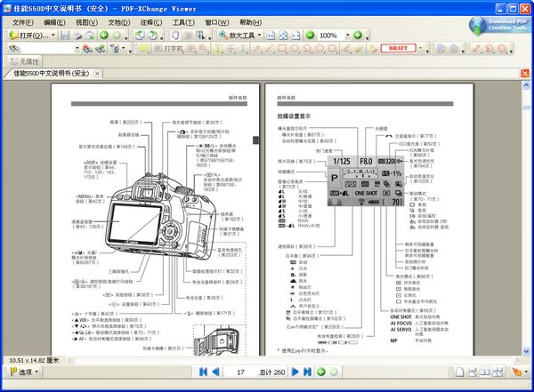534x392 pixels.
Task: Expand the 放大工具 zoom tool dropdown
Action: 259,35
